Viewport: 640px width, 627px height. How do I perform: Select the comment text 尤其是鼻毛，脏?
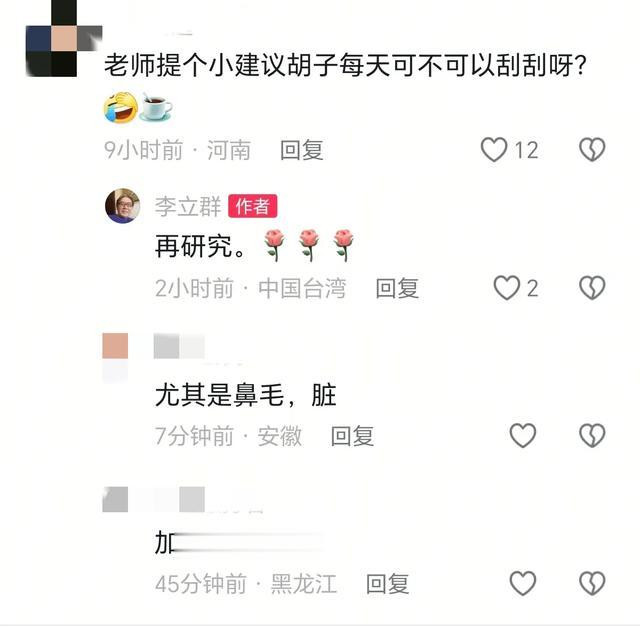[246, 395]
